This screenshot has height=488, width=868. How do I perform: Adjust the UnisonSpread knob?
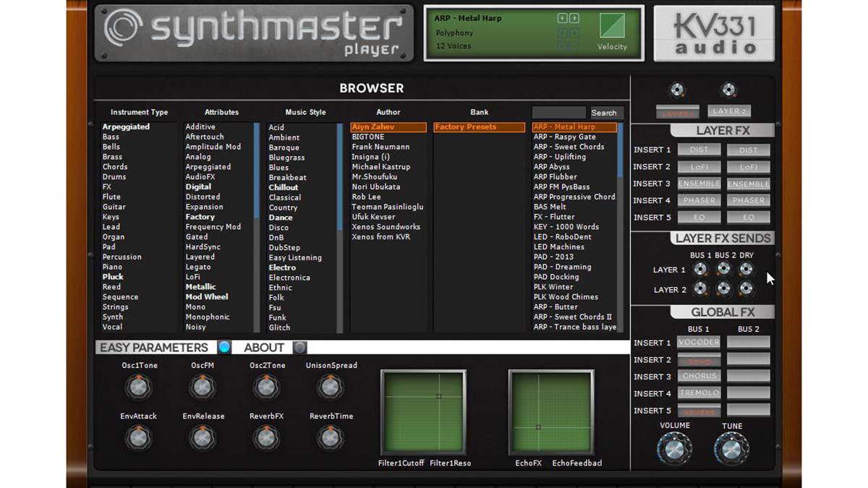331,388
